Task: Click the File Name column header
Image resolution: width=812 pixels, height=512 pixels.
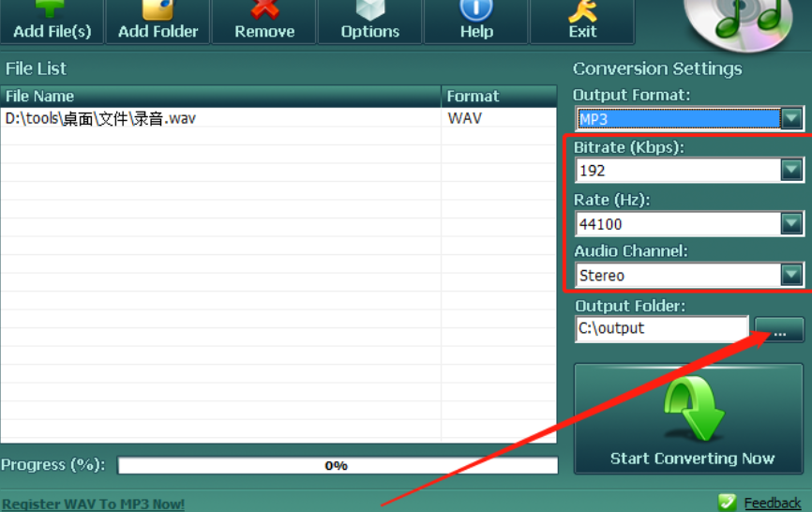Action: (220, 96)
